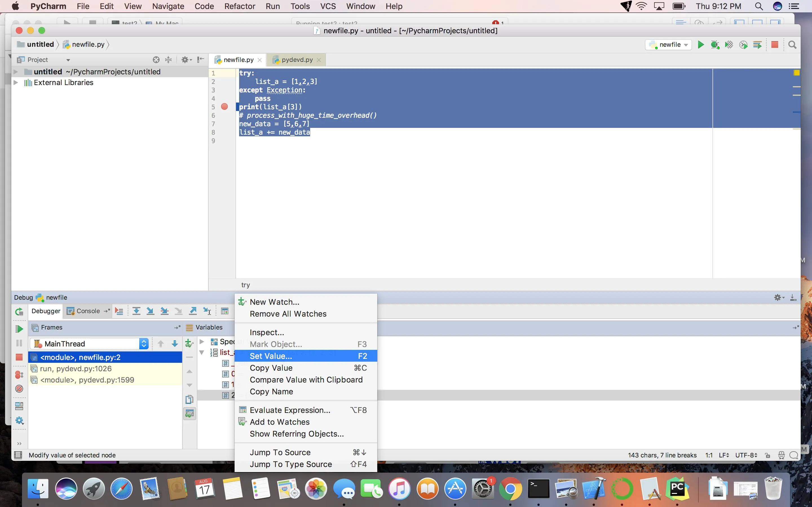Switch to the pydevd.py editor tab
The image size is (812, 507).
click(x=297, y=60)
